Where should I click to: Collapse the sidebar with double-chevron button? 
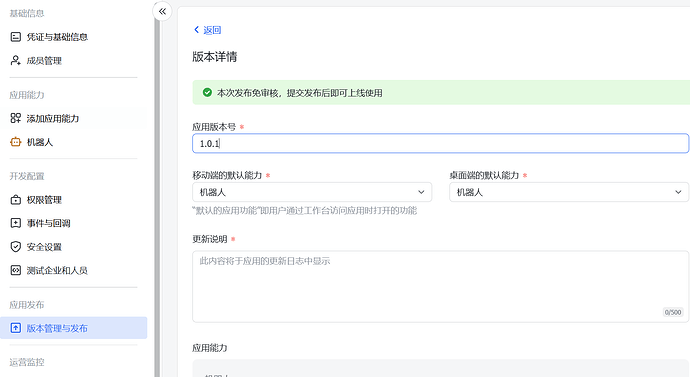[x=162, y=11]
